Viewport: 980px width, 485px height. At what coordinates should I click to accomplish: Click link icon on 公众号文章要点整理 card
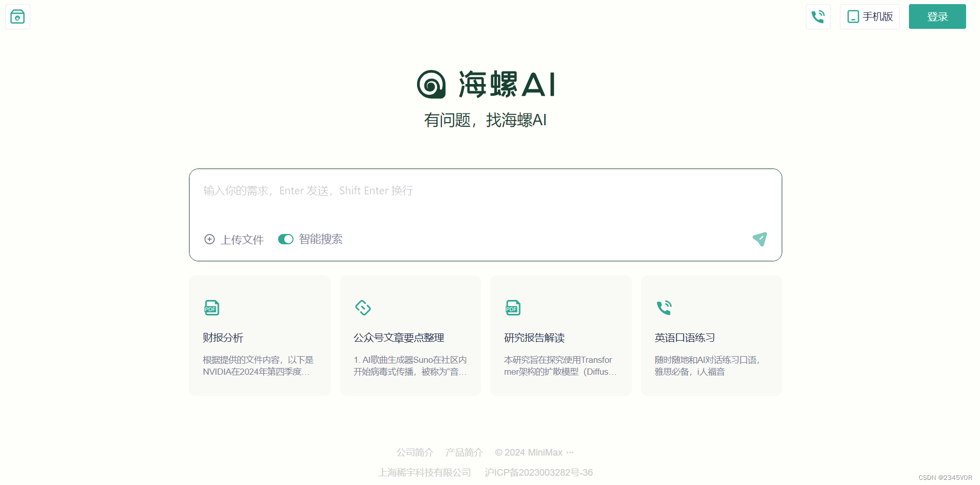click(363, 308)
